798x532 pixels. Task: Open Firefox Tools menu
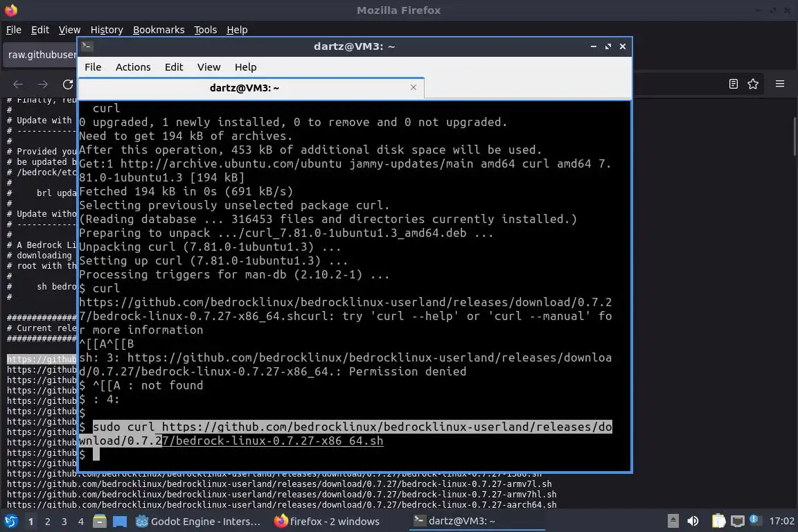(205, 30)
